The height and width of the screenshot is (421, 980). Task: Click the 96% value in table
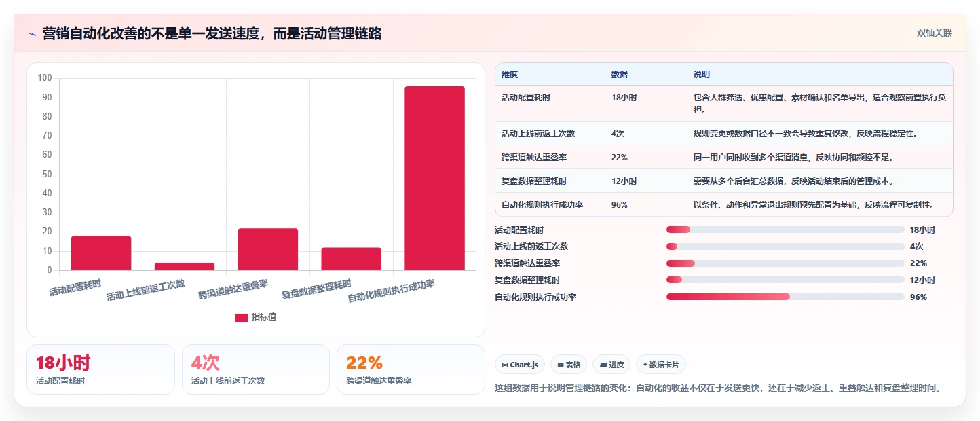click(620, 204)
